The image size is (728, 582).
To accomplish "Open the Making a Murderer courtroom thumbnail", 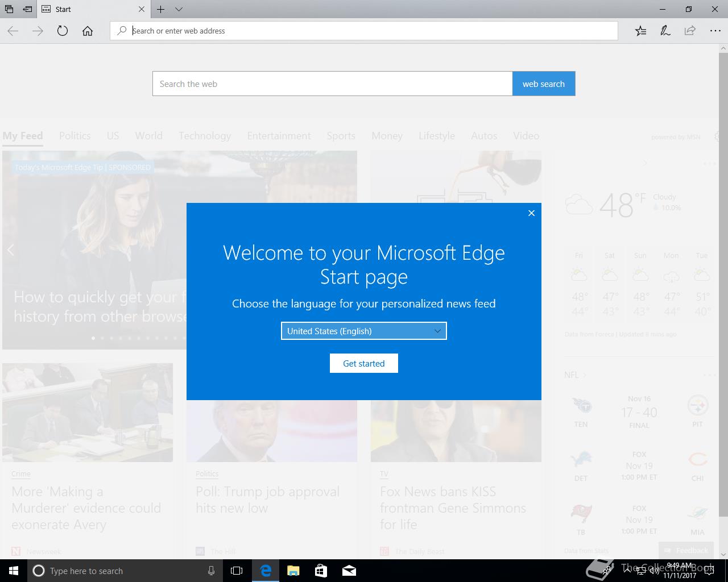I will pyautogui.click(x=88, y=413).
